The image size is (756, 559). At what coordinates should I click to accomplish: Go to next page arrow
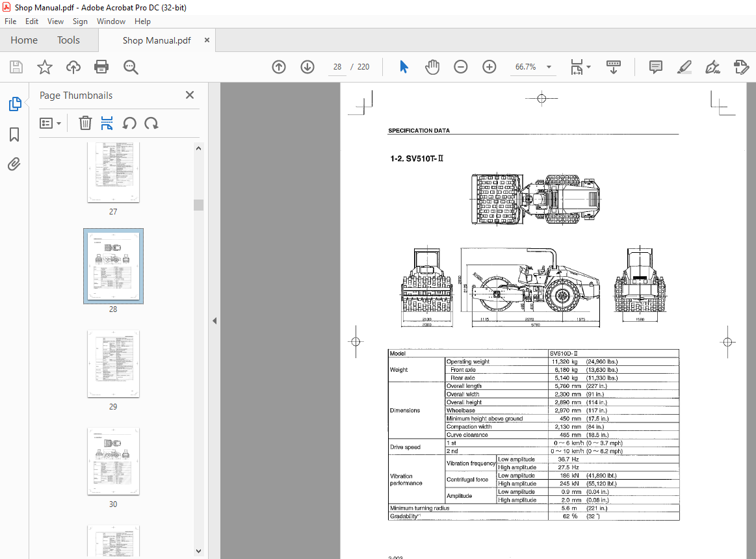click(x=307, y=67)
